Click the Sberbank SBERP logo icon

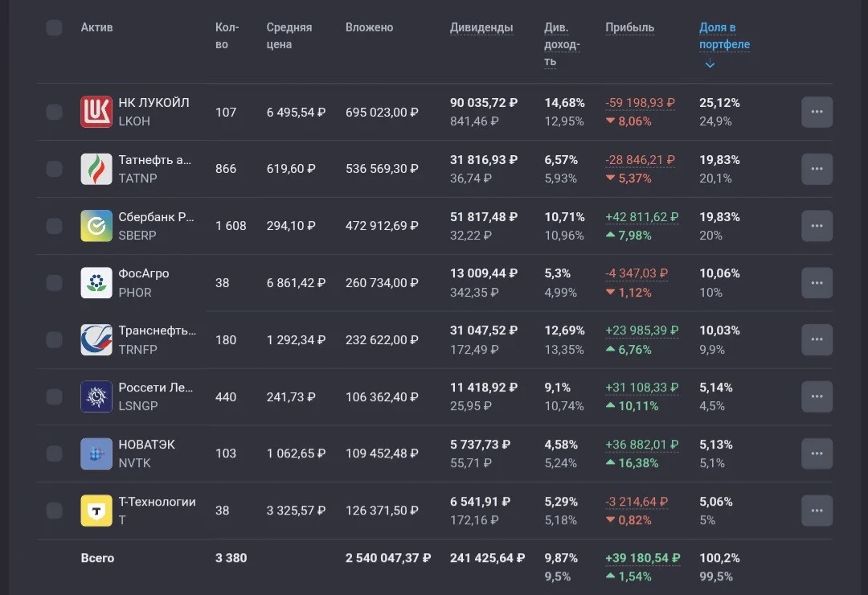[96, 225]
